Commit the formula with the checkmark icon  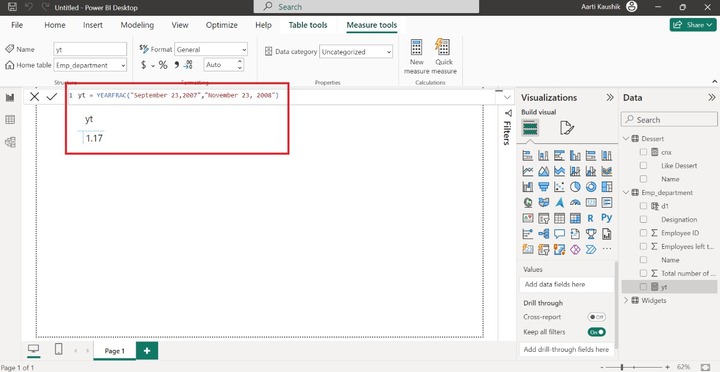click(x=52, y=96)
